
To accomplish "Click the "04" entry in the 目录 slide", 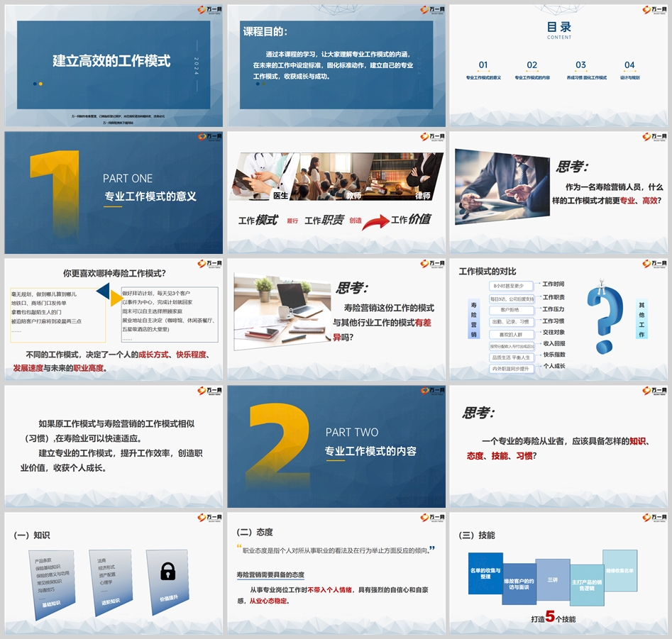I will tap(629, 70).
